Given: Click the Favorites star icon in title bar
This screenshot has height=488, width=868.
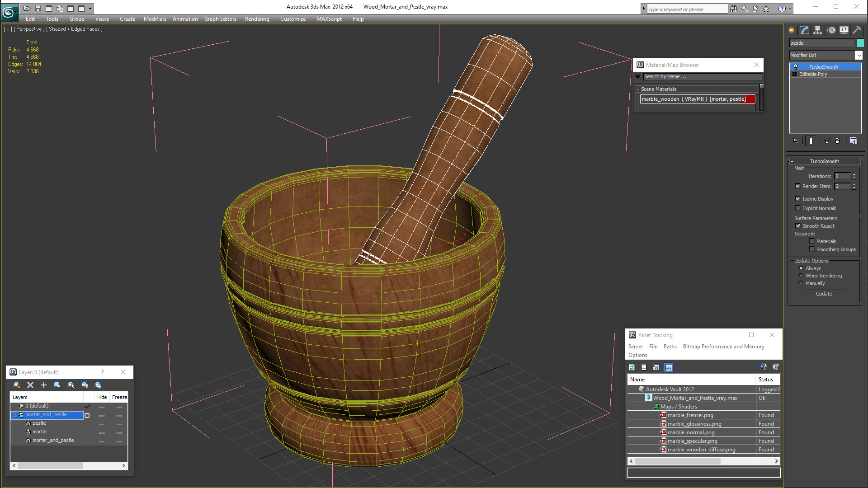Looking at the screenshot, I should [766, 9].
